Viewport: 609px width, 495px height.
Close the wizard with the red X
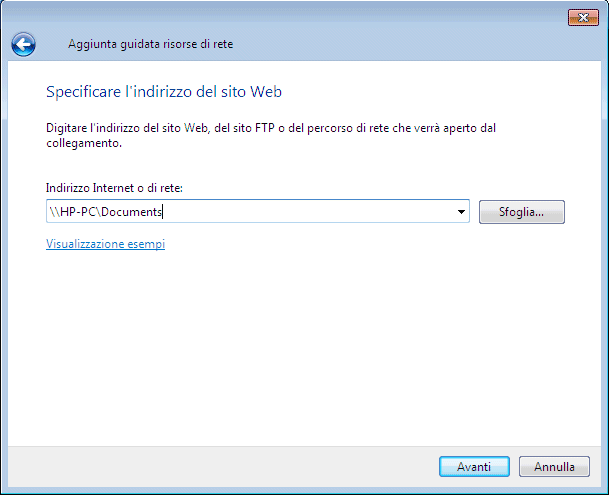(x=583, y=17)
